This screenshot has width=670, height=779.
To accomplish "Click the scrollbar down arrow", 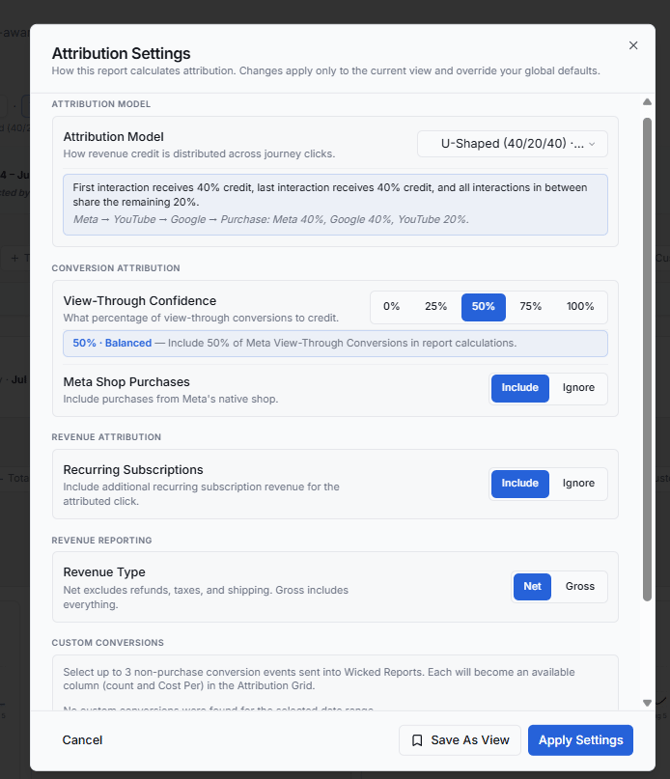I will tap(647, 703).
